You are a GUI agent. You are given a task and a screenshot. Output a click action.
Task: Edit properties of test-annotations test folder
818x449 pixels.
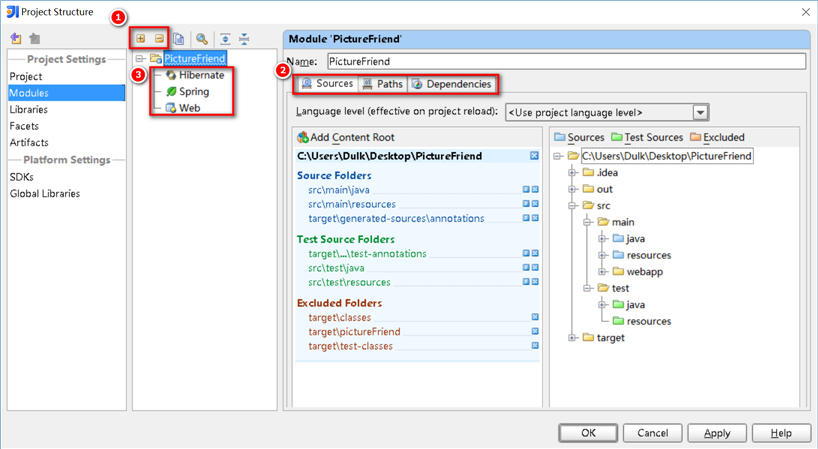[x=526, y=253]
